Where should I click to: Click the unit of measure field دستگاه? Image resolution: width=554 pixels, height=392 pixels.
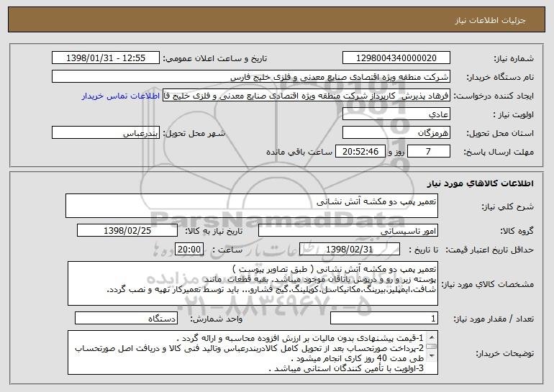pyautogui.click(x=126, y=318)
